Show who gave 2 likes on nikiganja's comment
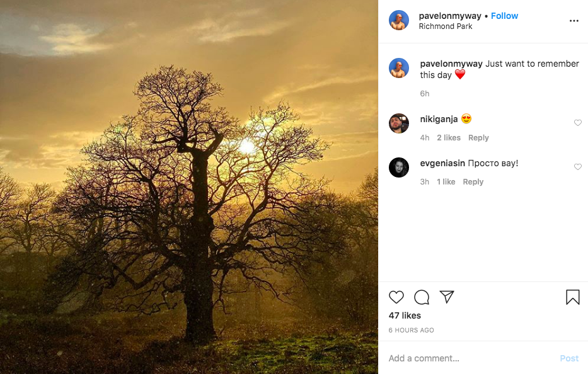The height and width of the screenshot is (374, 588). 449,138
